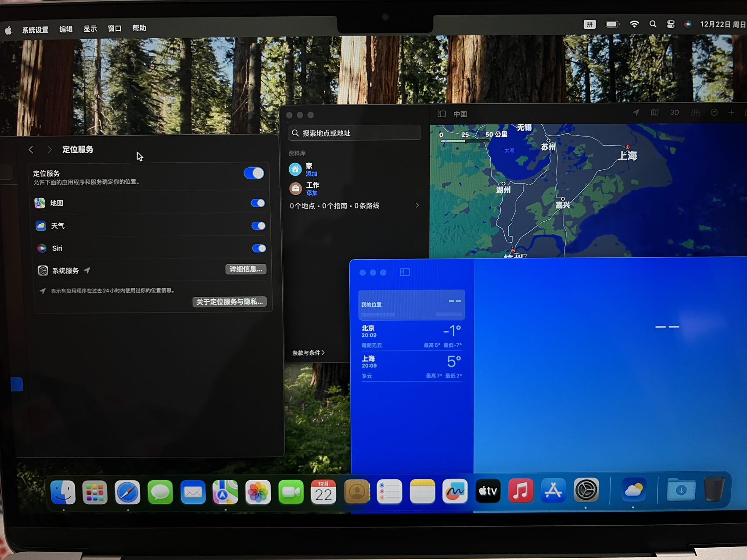Click System Services Details button
This screenshot has height=560, width=747.
coord(246,269)
